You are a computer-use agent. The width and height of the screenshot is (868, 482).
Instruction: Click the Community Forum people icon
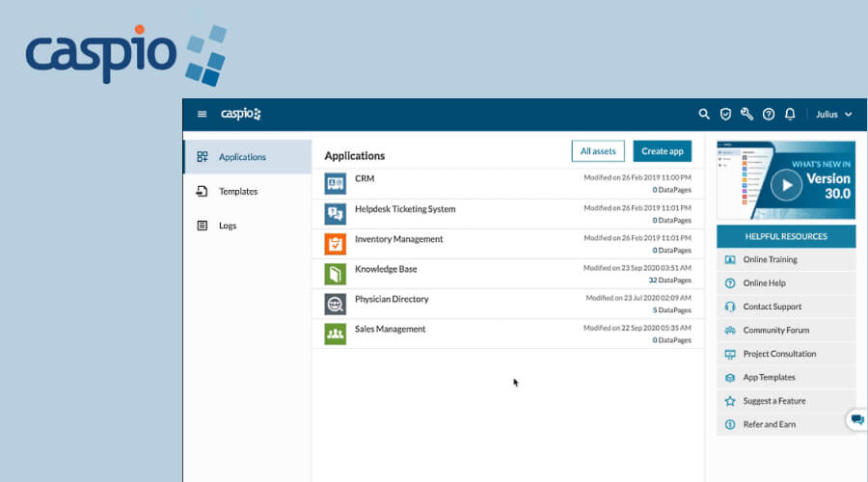(730, 331)
